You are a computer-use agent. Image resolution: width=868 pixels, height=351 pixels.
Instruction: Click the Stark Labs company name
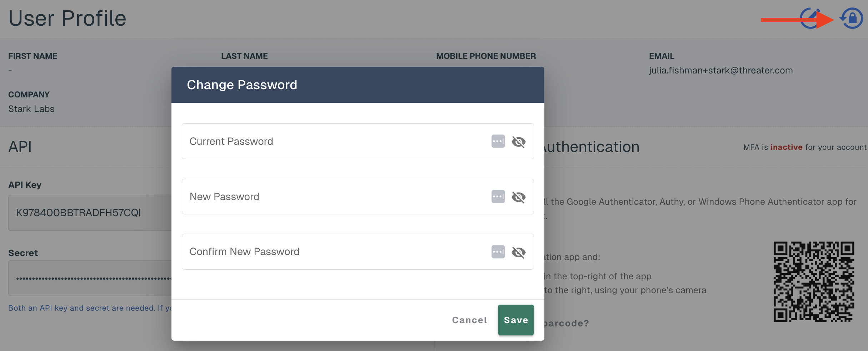(x=31, y=109)
